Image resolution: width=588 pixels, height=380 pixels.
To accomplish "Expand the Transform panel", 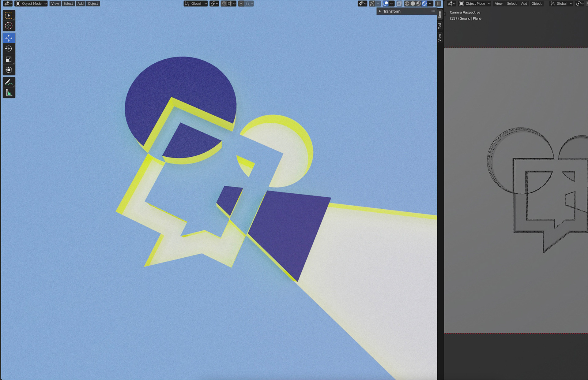I will pos(406,11).
